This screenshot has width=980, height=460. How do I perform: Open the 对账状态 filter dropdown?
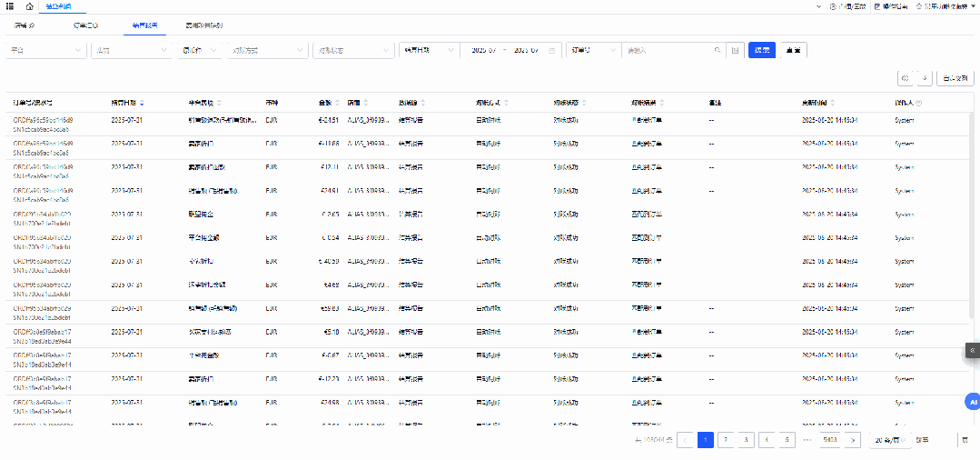pos(353,51)
